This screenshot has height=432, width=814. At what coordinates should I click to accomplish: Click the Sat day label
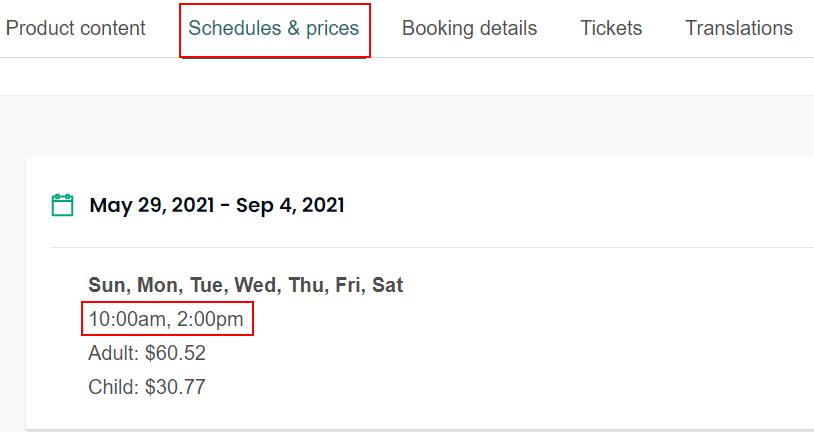coord(388,286)
